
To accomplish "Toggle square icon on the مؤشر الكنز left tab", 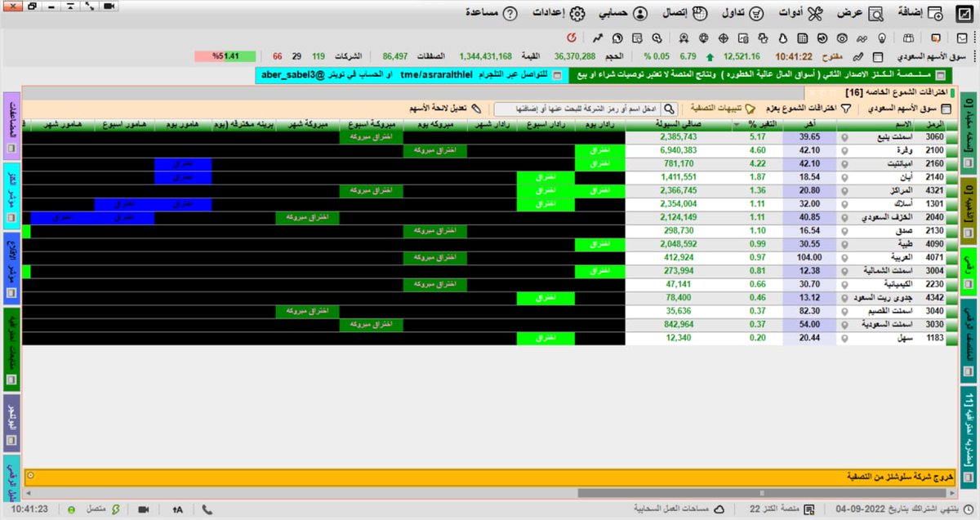I will pos(11,218).
